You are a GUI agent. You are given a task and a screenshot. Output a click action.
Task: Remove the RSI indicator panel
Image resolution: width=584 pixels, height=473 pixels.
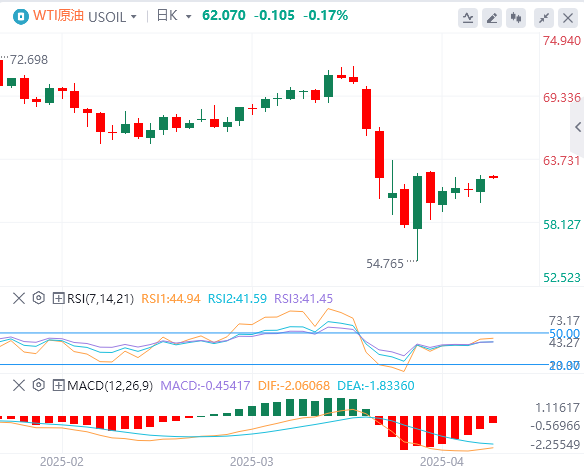(x=19, y=298)
